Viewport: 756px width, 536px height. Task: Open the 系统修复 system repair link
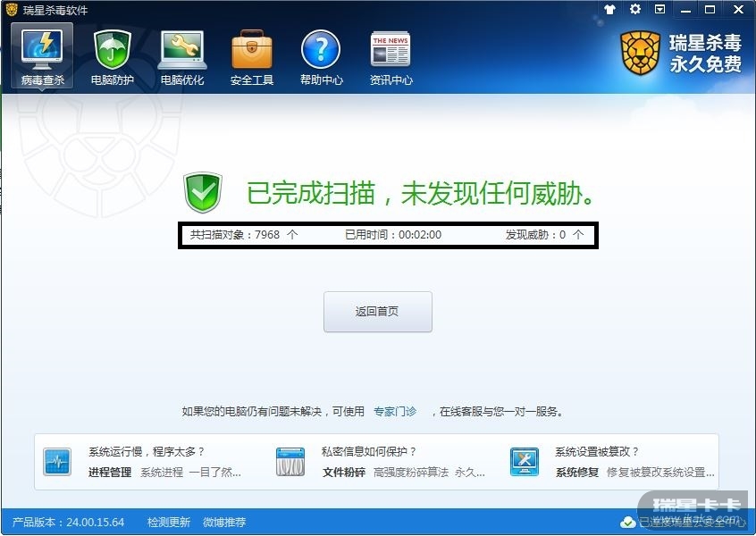577,473
